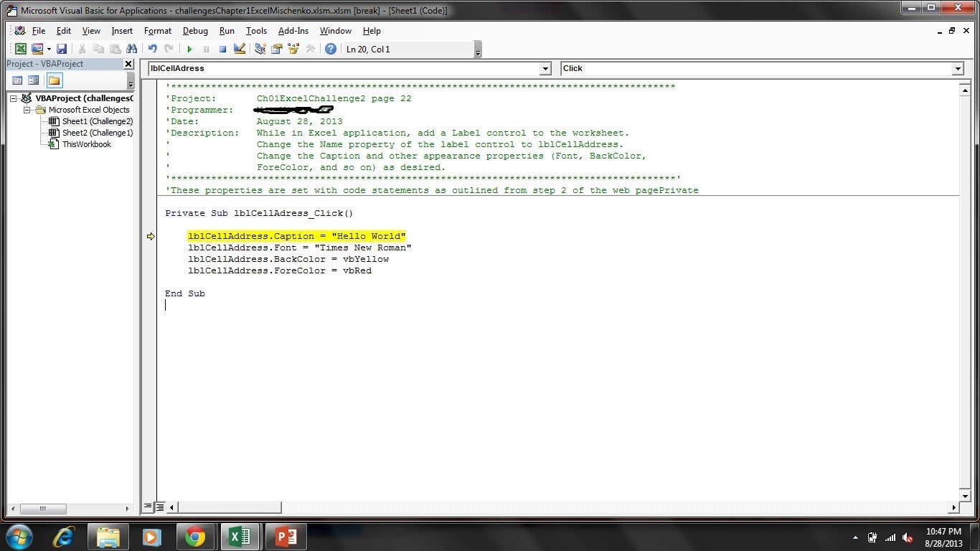
Task: Open the View menu
Action: tap(91, 31)
